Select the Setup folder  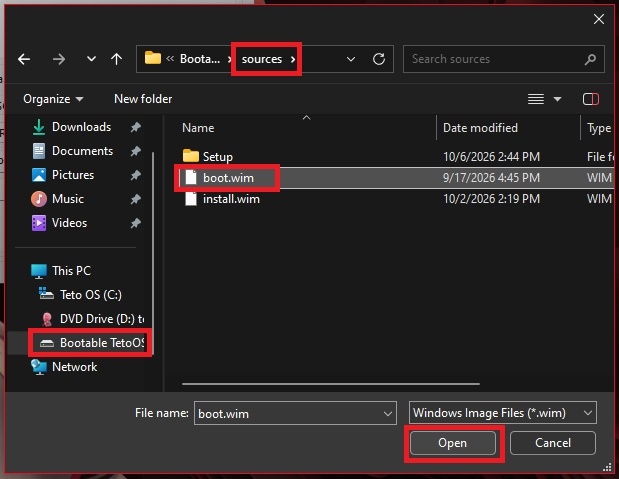218,157
